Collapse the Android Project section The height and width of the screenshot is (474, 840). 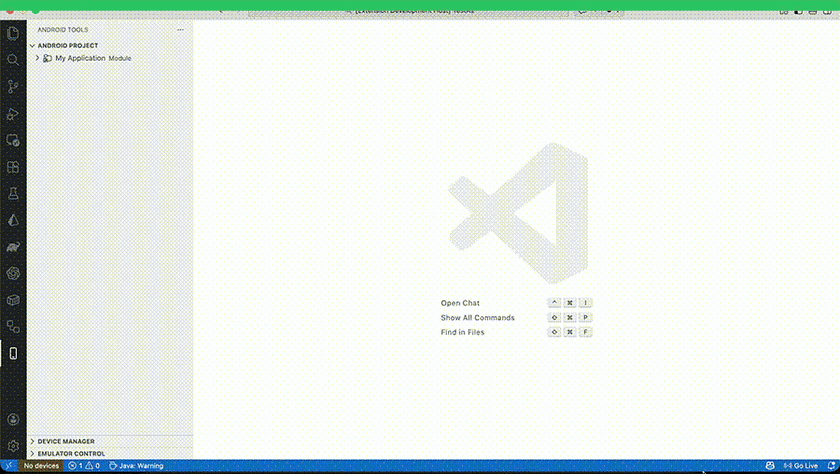click(32, 46)
